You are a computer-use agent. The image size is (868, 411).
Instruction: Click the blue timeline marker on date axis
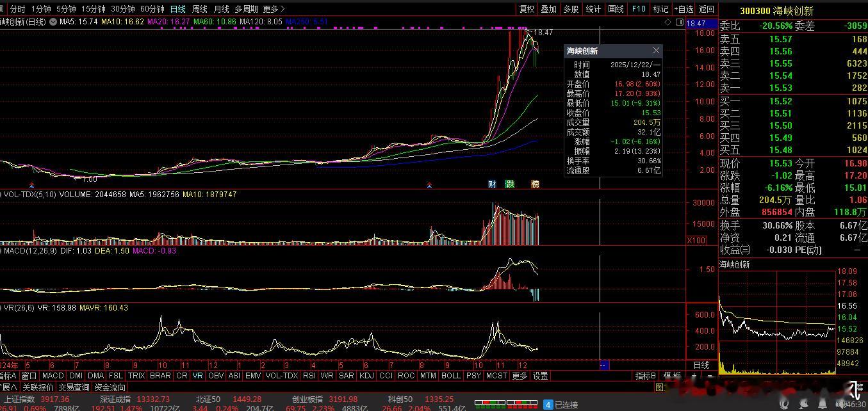[603, 365]
